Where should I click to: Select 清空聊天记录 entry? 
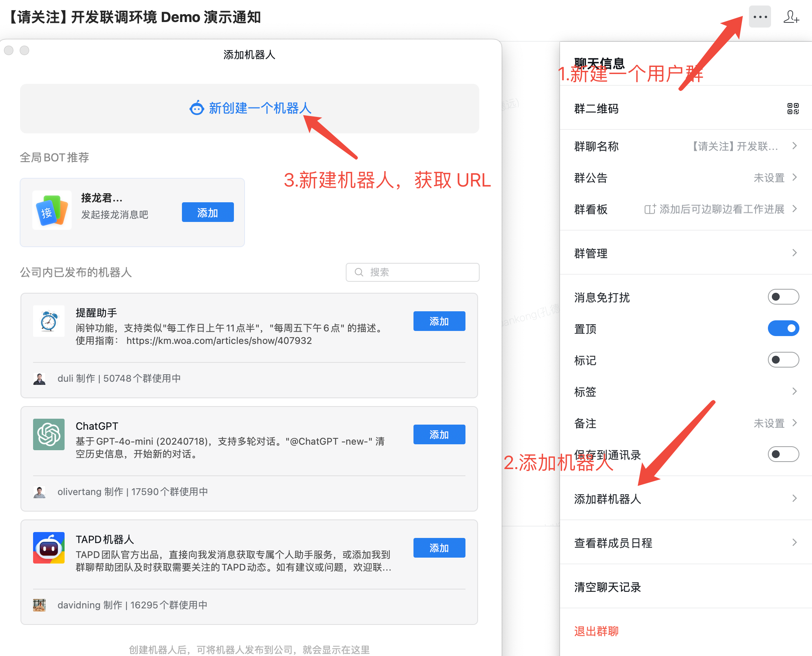point(608,587)
